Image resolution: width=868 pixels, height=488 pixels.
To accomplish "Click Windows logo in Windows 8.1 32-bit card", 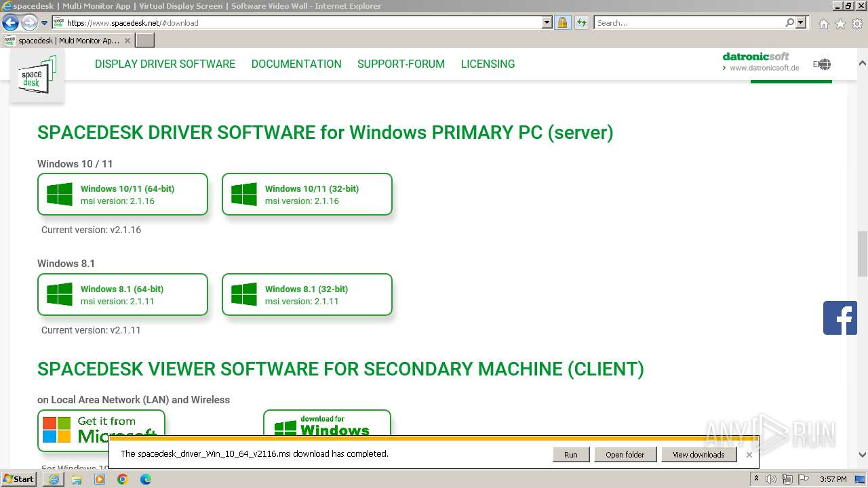I will pos(244,295).
